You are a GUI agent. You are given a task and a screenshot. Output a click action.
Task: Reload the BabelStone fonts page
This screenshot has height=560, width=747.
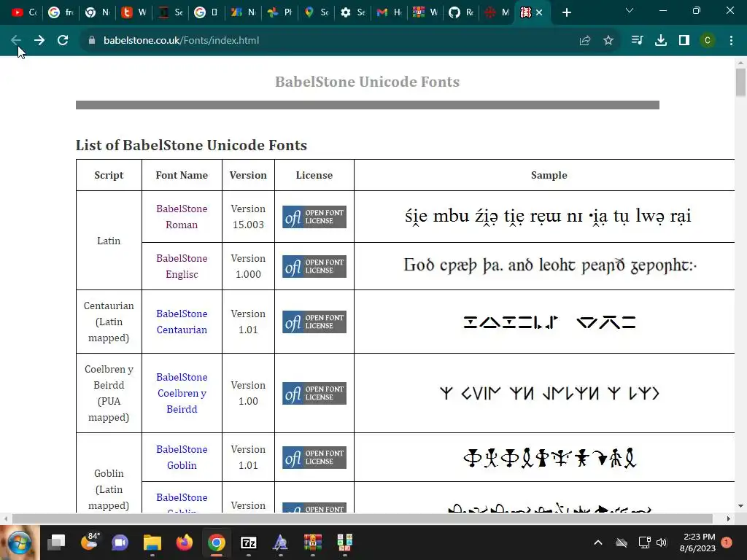coord(63,41)
